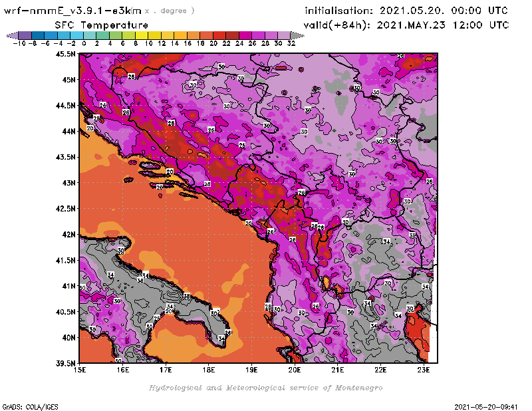Select the "19E" longitude label
This screenshot has height=411, width=532.
point(251,370)
